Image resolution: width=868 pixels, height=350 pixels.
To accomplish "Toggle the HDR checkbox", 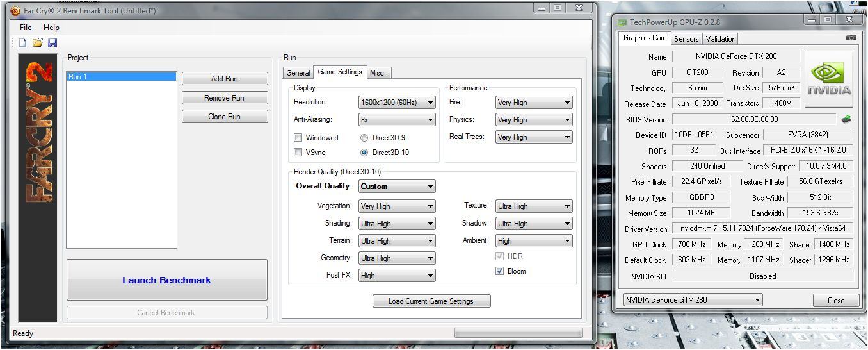I will coord(500,256).
